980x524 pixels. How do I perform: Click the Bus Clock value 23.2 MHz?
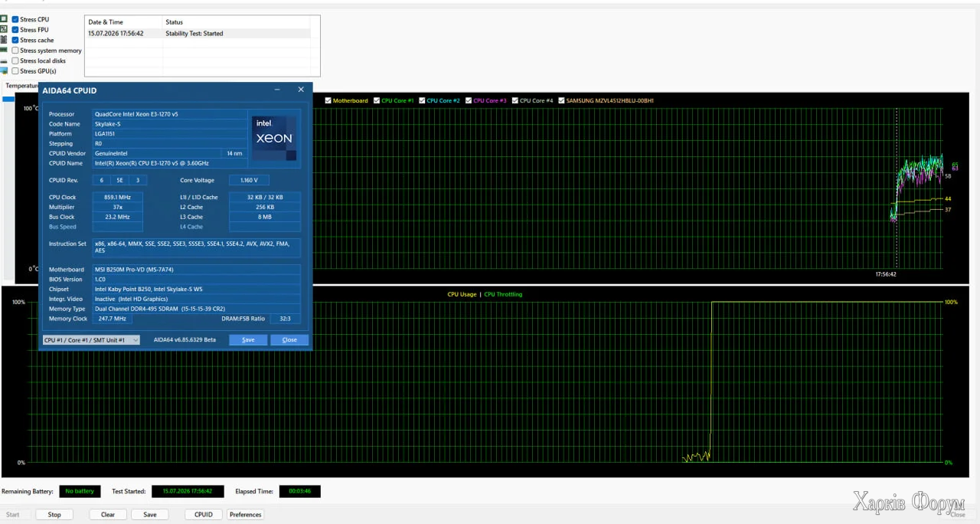[x=117, y=217]
